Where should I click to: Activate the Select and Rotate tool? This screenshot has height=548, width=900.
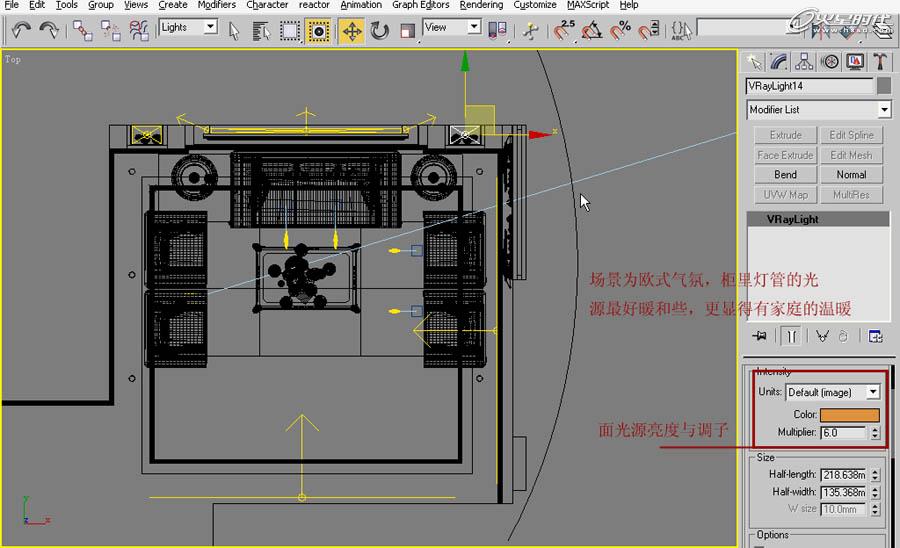[x=379, y=30]
